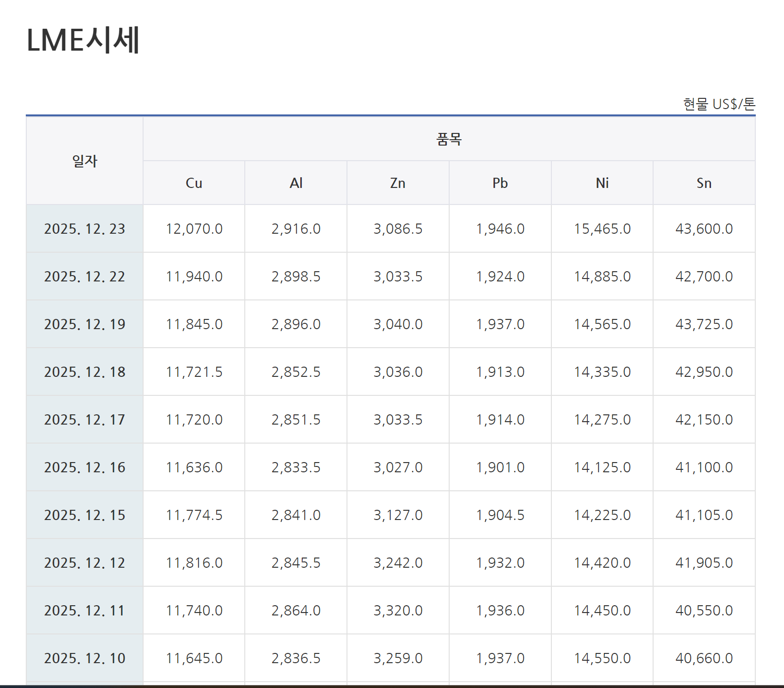784x688 pixels.
Task: Select the Al column header
Action: (x=296, y=183)
